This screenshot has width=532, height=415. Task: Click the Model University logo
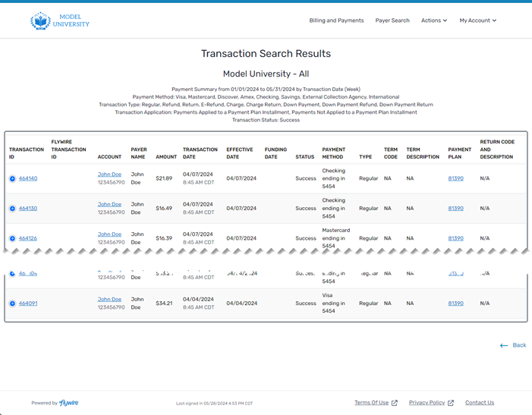pyautogui.click(x=60, y=20)
